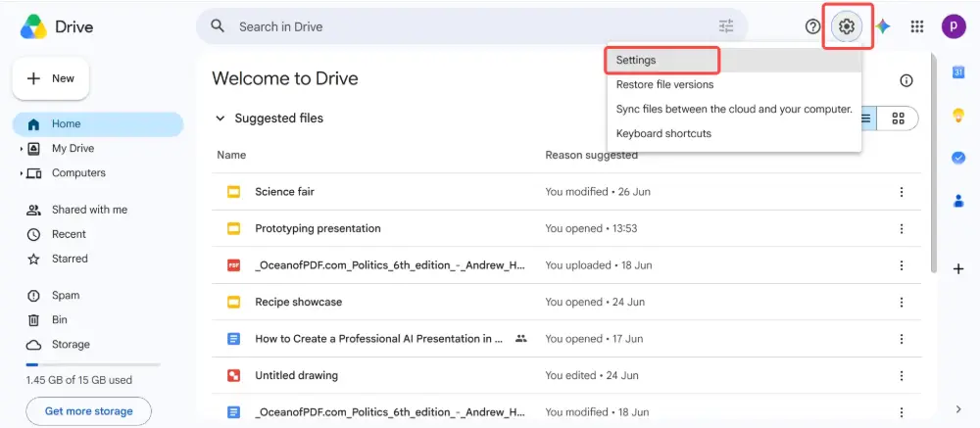Click 1.45 GB of 15 GB used text

[x=78, y=380]
